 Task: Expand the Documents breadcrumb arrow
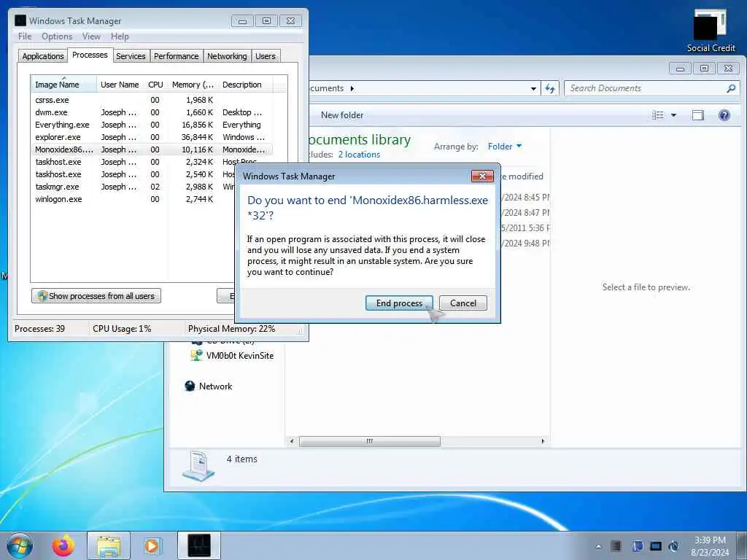(x=352, y=88)
